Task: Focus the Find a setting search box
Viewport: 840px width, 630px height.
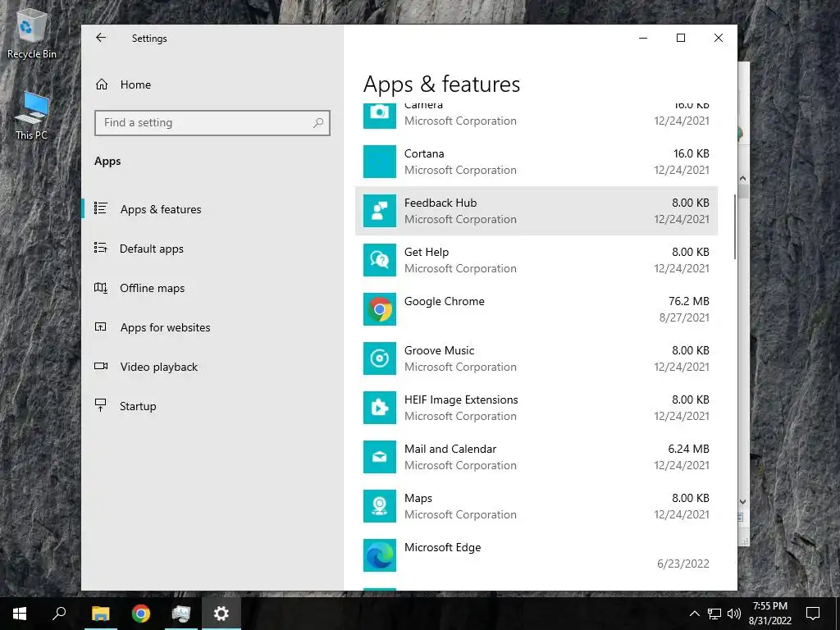Action: pyautogui.click(x=212, y=123)
